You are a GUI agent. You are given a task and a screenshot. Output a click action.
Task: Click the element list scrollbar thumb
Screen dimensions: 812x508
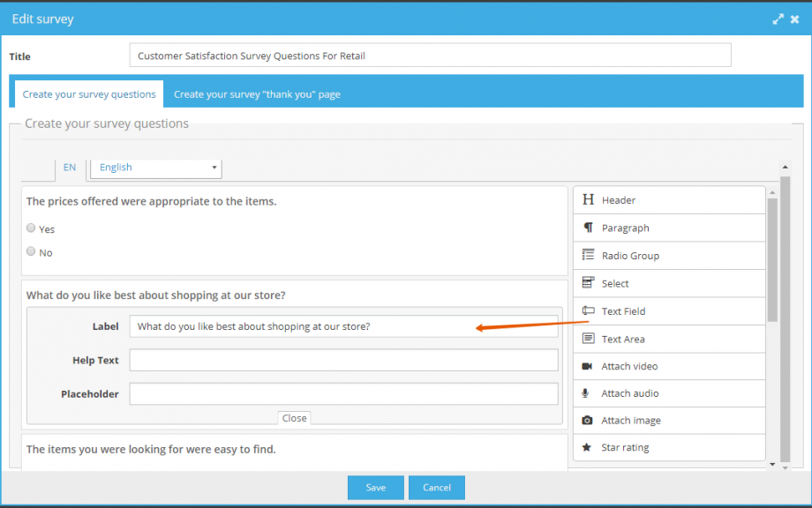pyautogui.click(x=772, y=259)
